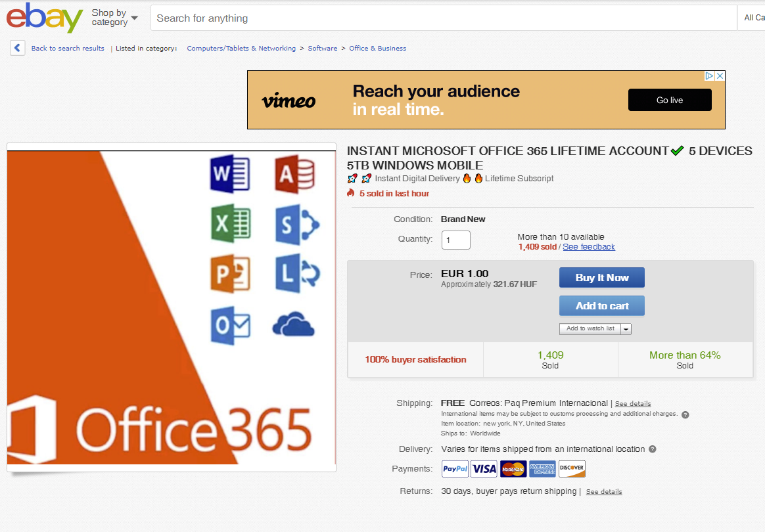The image size is (765, 532).
Task: Expand the Add to watch list arrow
Action: click(626, 329)
